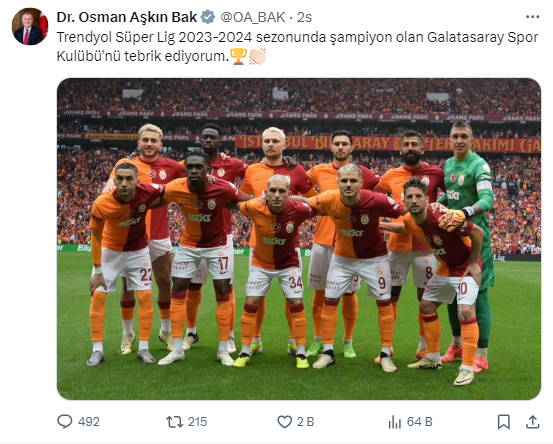Screen dimensions: 553x444
Task: Click the 2 B likes count
Action: tap(305, 422)
